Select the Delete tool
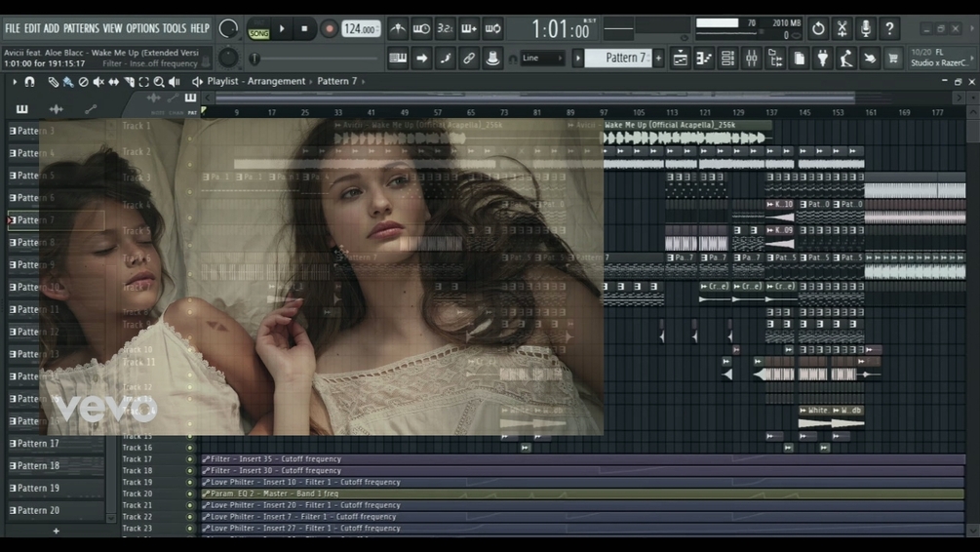Image resolution: width=980 pixels, height=552 pixels. click(83, 82)
